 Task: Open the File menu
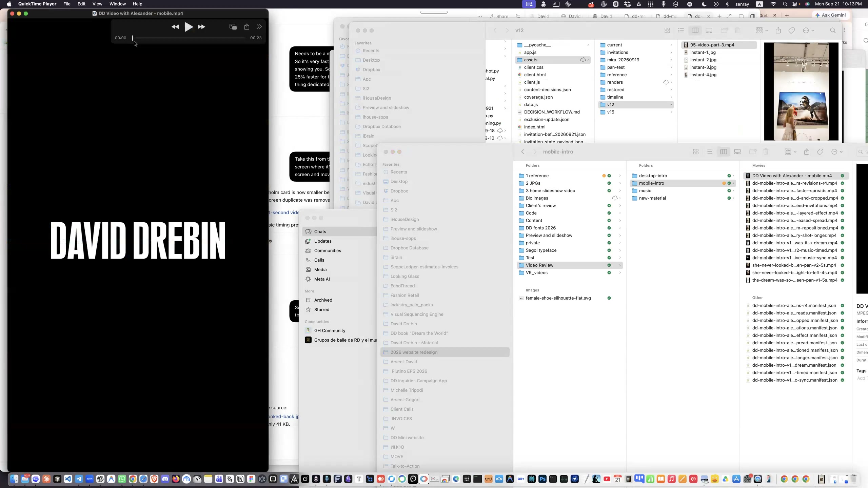(67, 4)
